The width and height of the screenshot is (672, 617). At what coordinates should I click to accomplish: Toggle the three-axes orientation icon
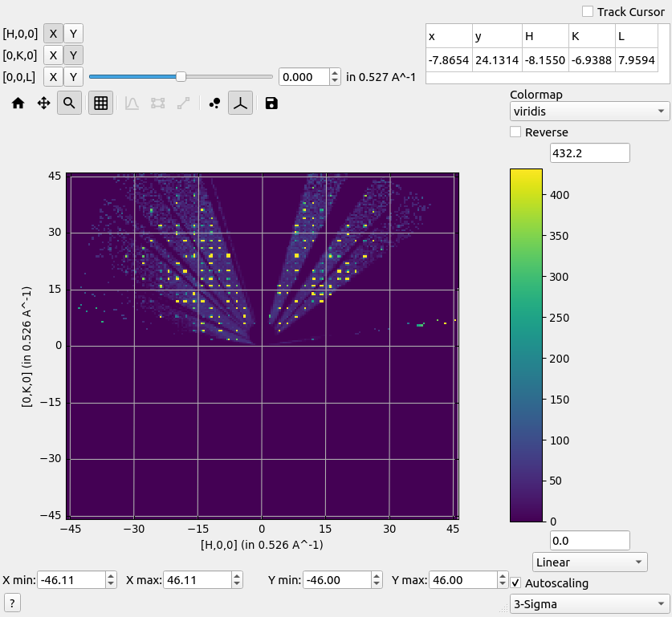click(x=240, y=104)
